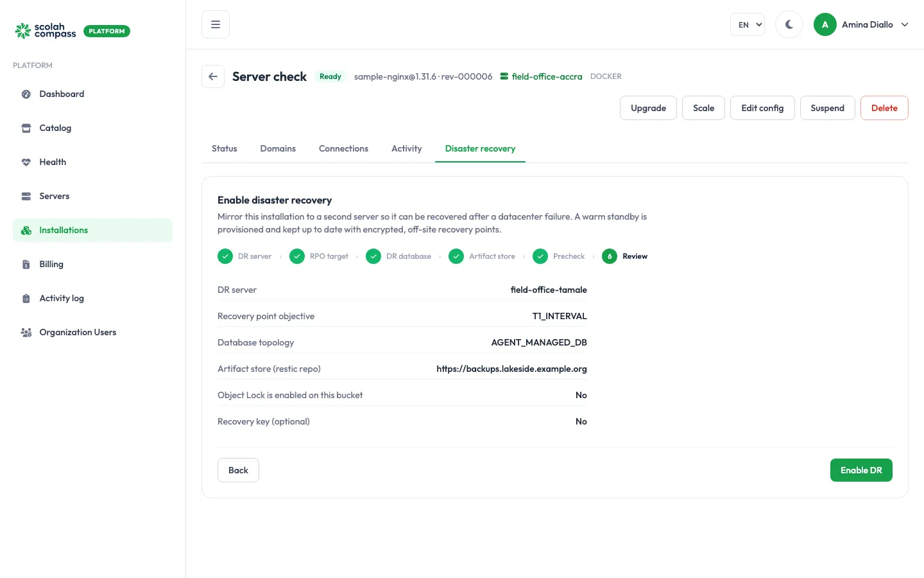Open the EN language dropdown
Viewport: 924px width, 578px height.
pyautogui.click(x=748, y=24)
